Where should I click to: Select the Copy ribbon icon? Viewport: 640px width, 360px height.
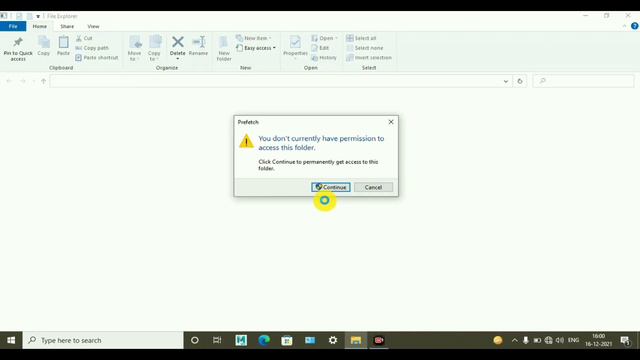44,46
